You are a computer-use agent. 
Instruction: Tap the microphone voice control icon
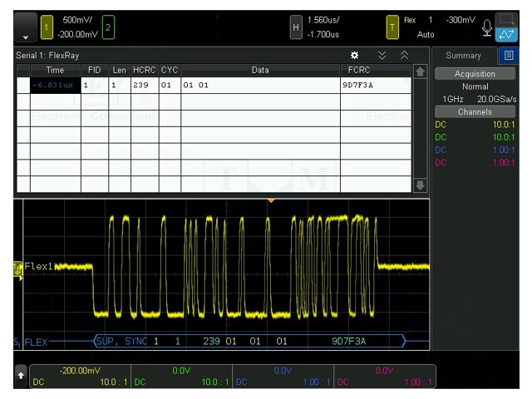[487, 28]
